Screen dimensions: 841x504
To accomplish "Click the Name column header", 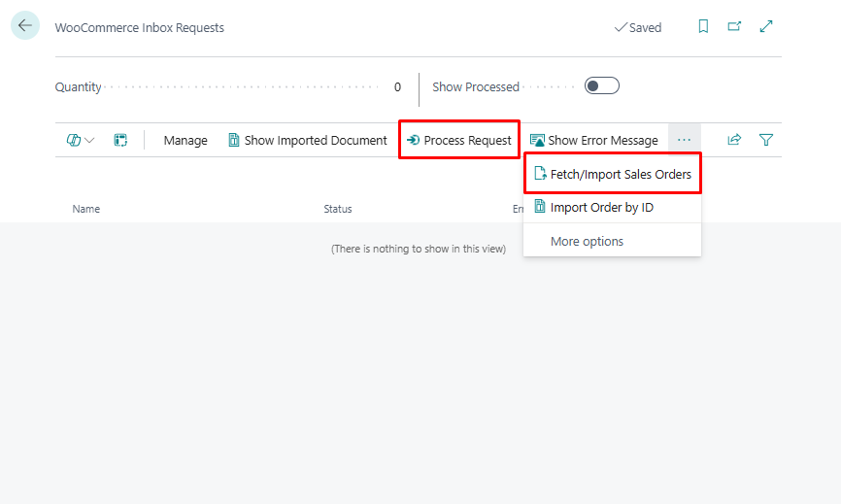I will [86, 209].
